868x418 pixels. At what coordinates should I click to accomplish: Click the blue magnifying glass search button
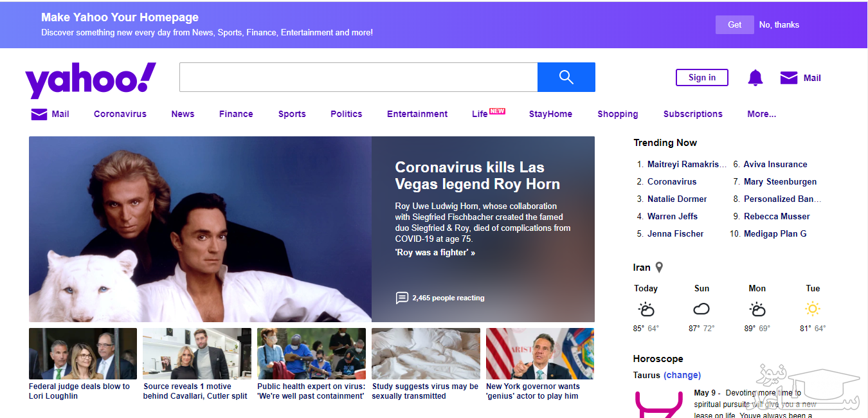point(566,77)
